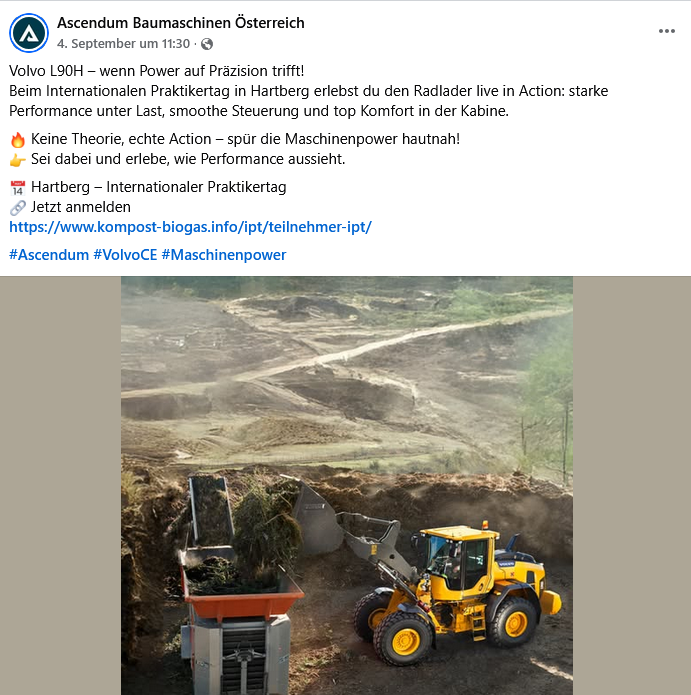Open the #Maschinenpower hashtag
Image resolution: width=691 pixels, height=695 pixels.
[x=224, y=255]
